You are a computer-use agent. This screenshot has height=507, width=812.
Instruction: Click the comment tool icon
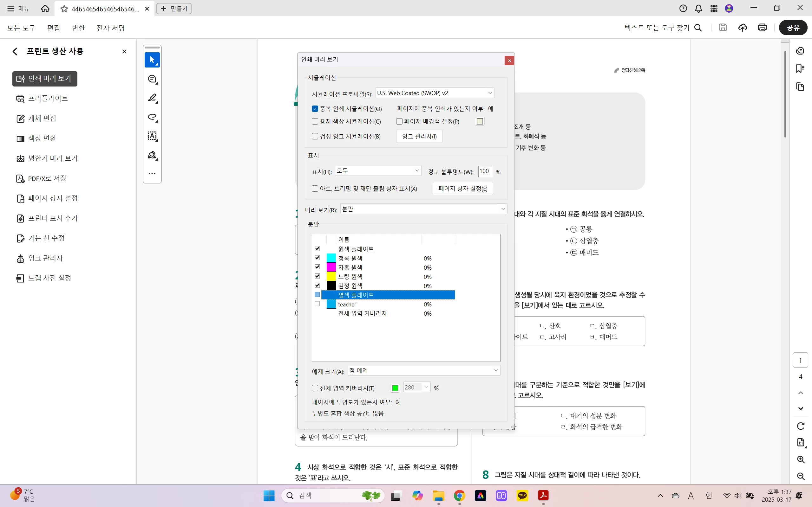point(152,79)
